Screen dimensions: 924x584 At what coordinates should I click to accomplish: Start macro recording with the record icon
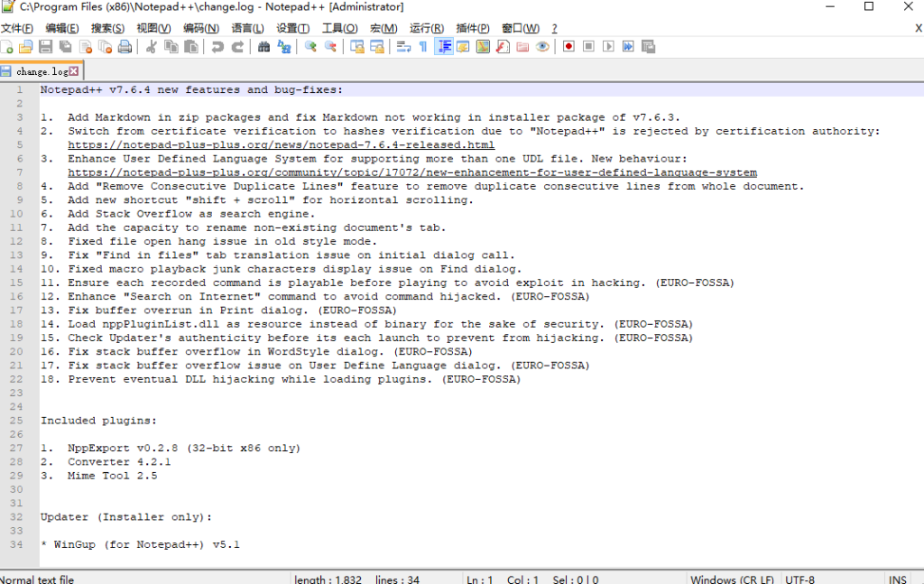point(568,46)
